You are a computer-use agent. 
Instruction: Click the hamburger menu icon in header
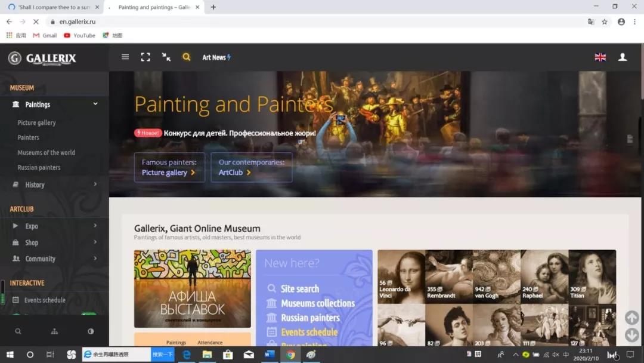125,57
